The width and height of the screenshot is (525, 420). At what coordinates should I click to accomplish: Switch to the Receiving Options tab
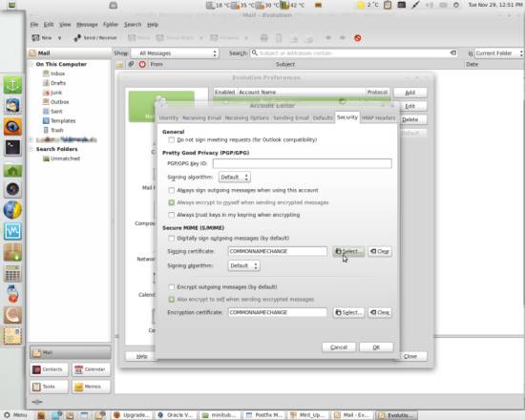[247, 118]
